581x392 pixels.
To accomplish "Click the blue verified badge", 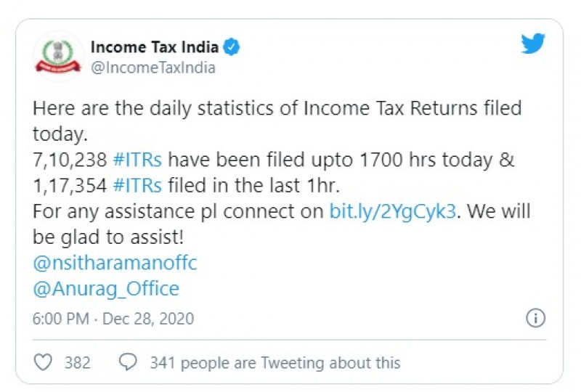I will (x=232, y=49).
